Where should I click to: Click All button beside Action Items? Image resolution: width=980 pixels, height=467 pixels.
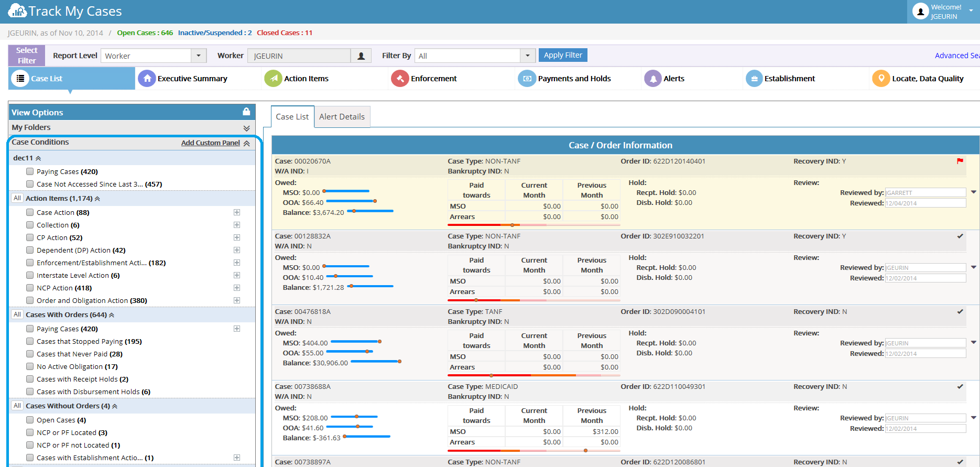tap(17, 198)
